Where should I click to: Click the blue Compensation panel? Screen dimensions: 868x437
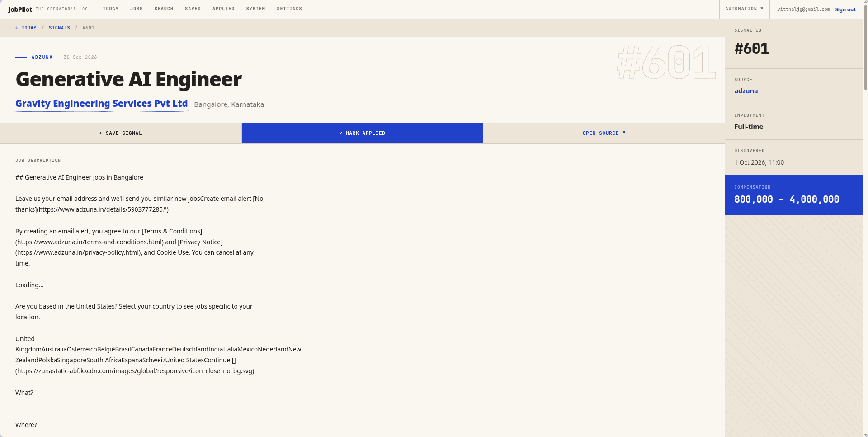click(x=794, y=195)
